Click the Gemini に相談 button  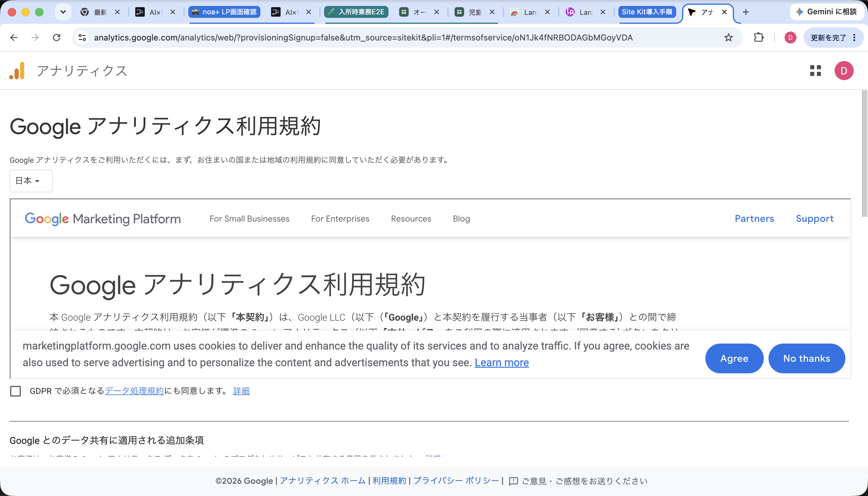click(827, 12)
